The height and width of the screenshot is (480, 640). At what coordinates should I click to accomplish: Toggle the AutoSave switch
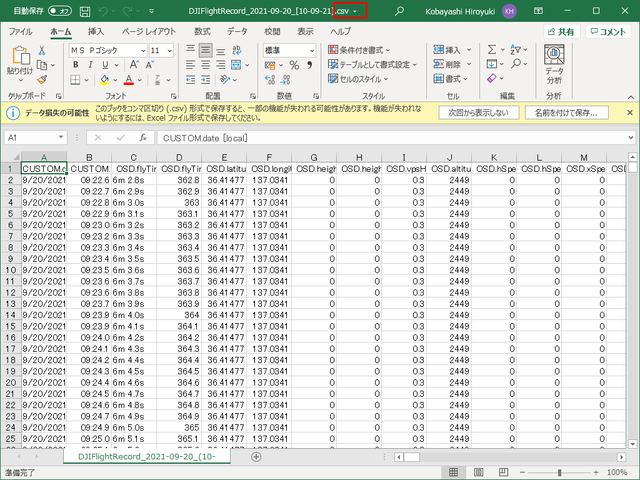click(x=60, y=11)
